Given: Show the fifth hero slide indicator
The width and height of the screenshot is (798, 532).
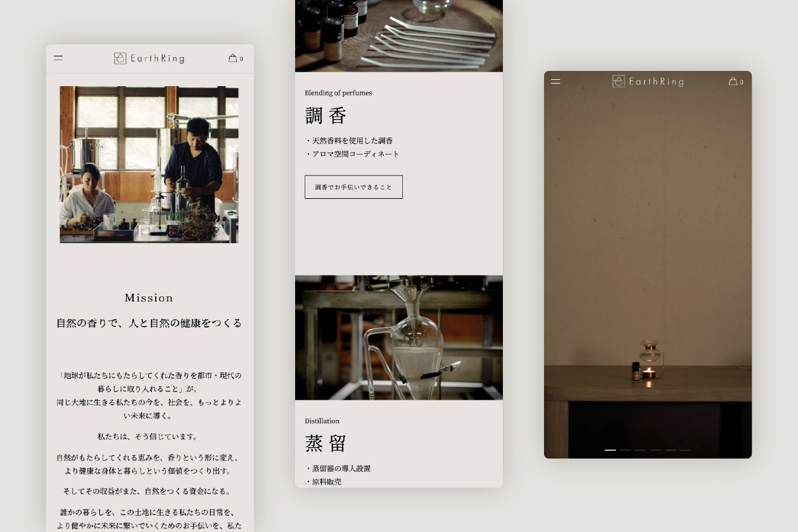Looking at the screenshot, I should click(670, 450).
